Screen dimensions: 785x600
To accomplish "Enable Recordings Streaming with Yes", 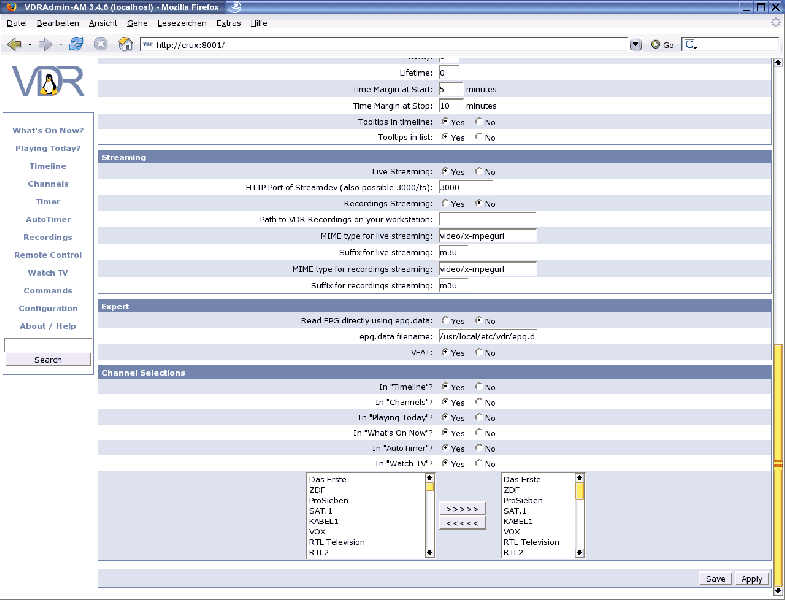I will pyautogui.click(x=445, y=203).
